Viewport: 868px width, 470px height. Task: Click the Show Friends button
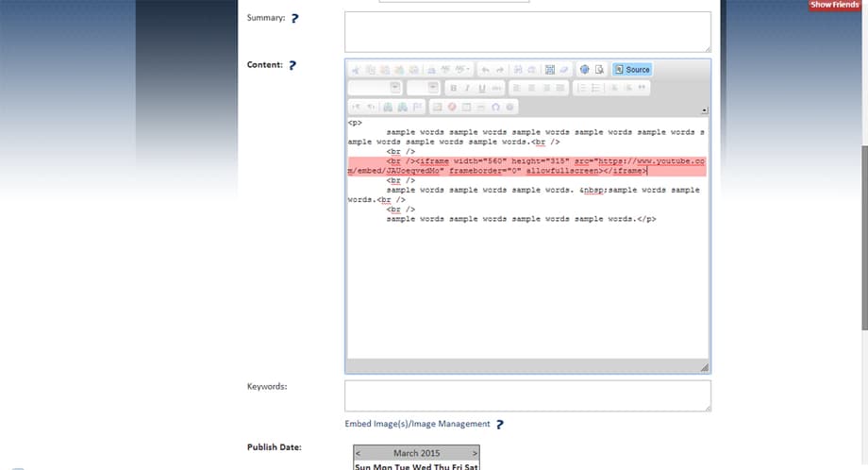point(834,6)
